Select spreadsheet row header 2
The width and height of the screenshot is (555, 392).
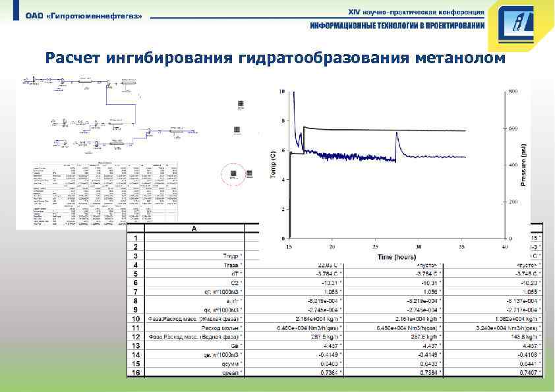(136, 247)
